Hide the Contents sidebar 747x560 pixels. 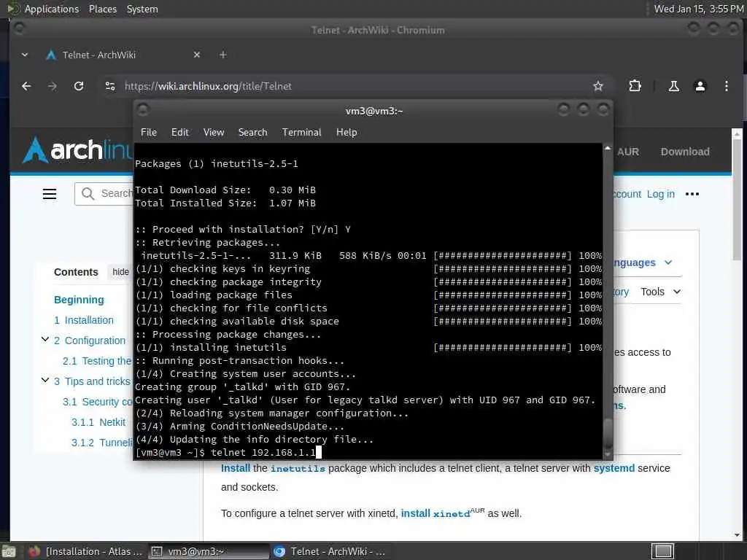(120, 272)
